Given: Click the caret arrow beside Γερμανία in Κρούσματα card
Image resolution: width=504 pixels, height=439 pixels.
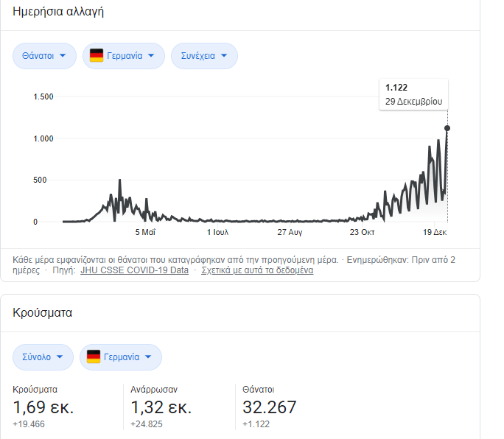Looking at the screenshot, I should [x=148, y=357].
